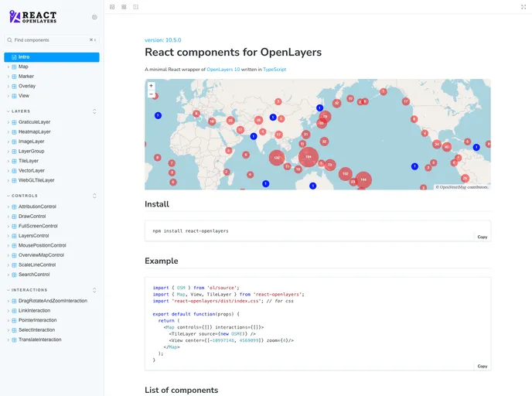This screenshot has height=396, width=532.
Task: Expand all items in LAYERS section
Action: point(94,111)
